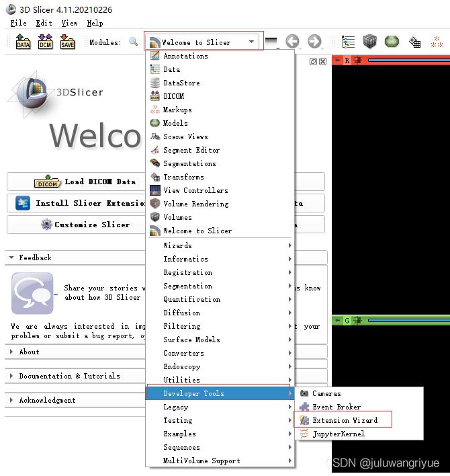
Task: Choose Welcome to Slicer list entry
Action: pyautogui.click(x=220, y=231)
